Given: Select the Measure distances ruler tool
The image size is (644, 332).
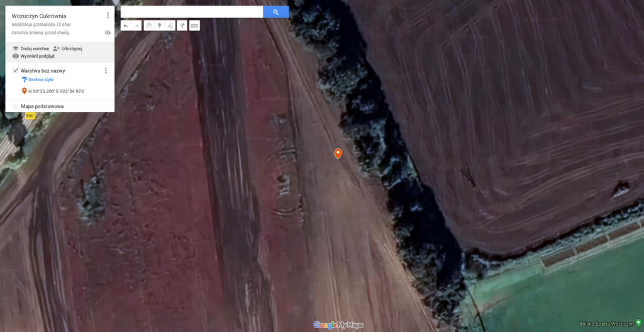Looking at the screenshot, I should [x=194, y=26].
